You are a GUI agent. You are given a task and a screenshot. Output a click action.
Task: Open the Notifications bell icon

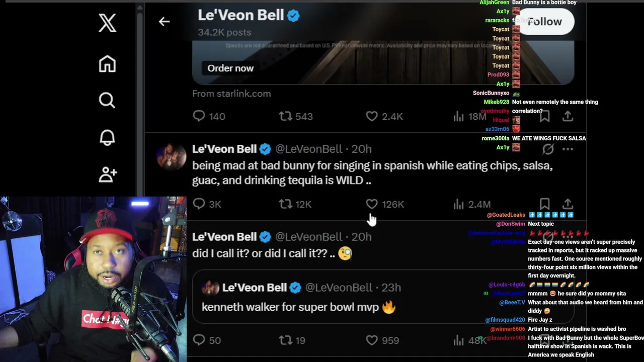pyautogui.click(x=107, y=137)
